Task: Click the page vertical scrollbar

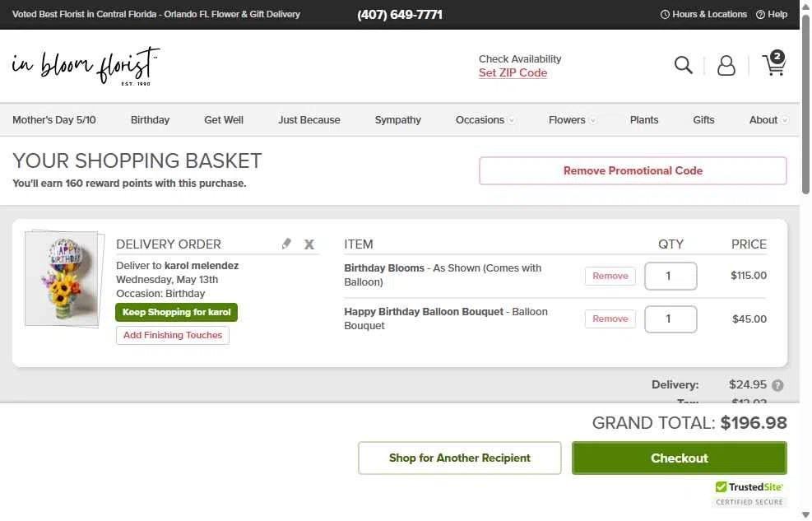Action: coord(805,104)
